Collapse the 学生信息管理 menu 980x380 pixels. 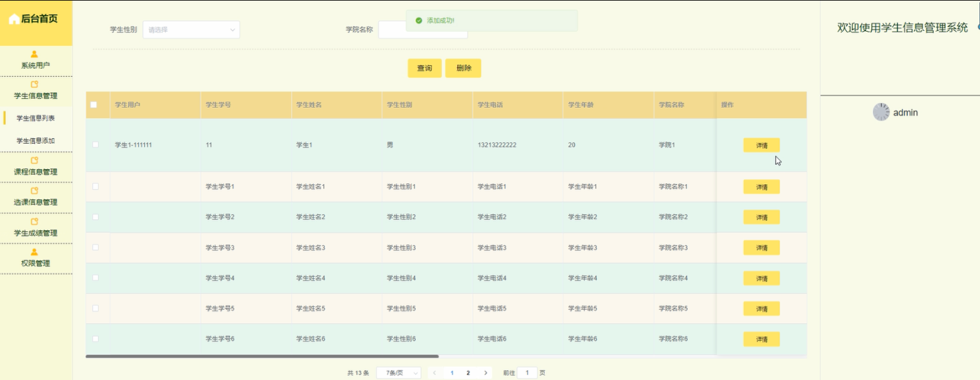tap(36, 91)
